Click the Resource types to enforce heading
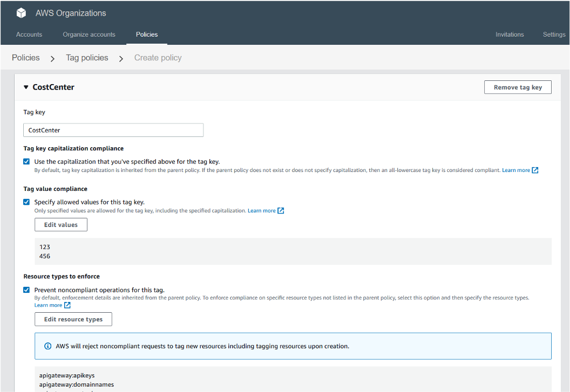 (62, 277)
